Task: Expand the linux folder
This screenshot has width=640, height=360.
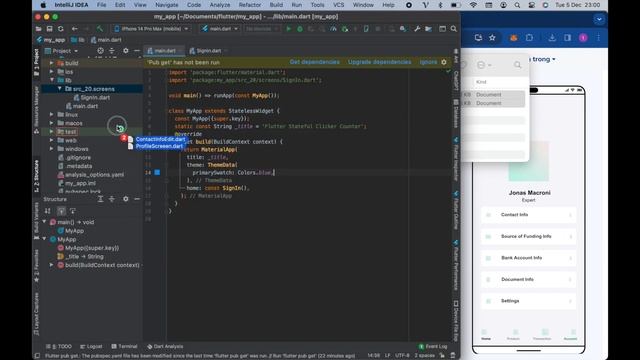Action: point(51,114)
